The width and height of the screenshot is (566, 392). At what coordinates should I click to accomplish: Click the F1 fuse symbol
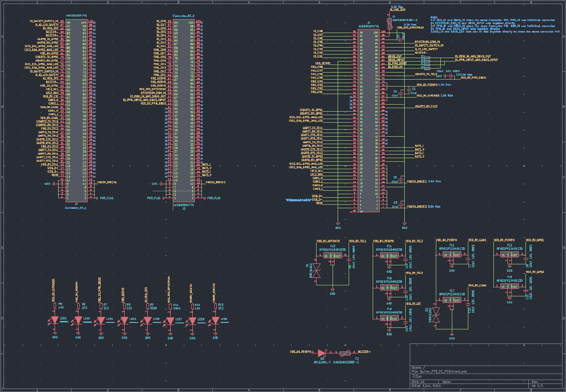point(390,24)
